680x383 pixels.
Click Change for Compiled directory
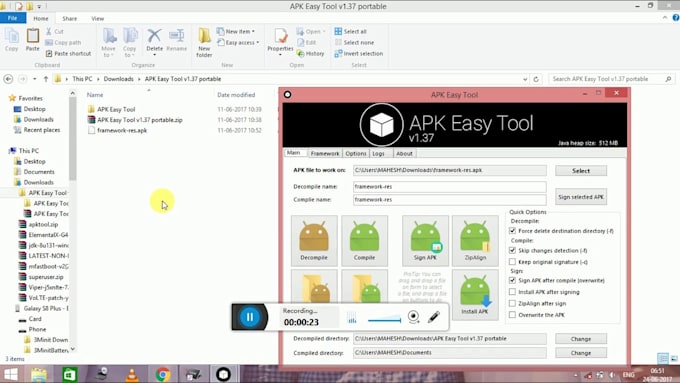point(581,353)
